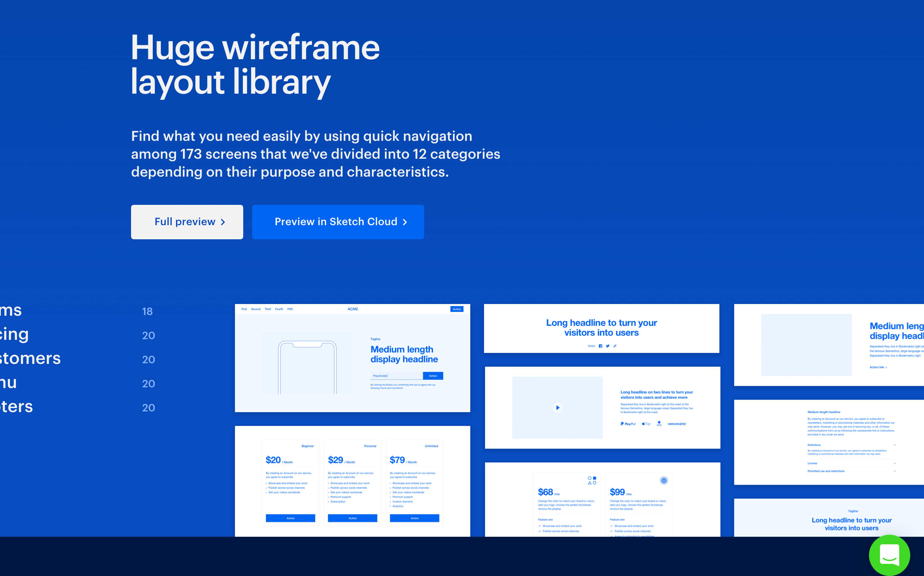Click Action button under $29 plan

pos(352,518)
